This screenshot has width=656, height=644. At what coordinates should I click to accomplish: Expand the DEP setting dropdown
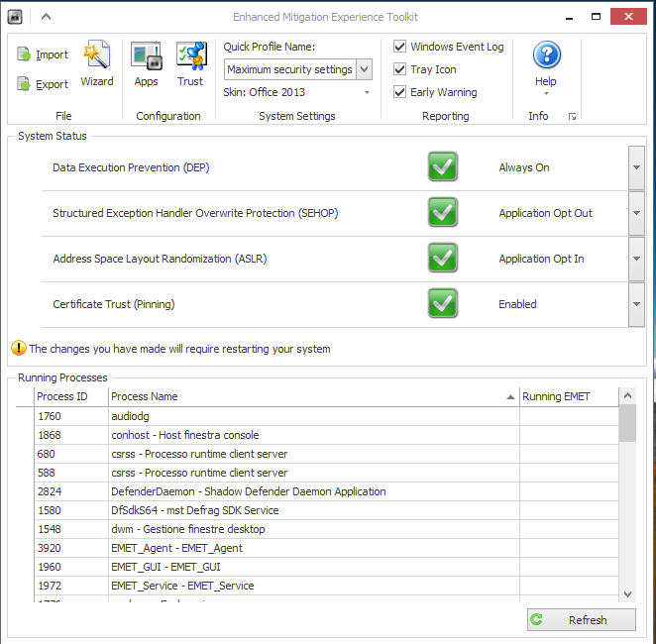pyautogui.click(x=636, y=167)
